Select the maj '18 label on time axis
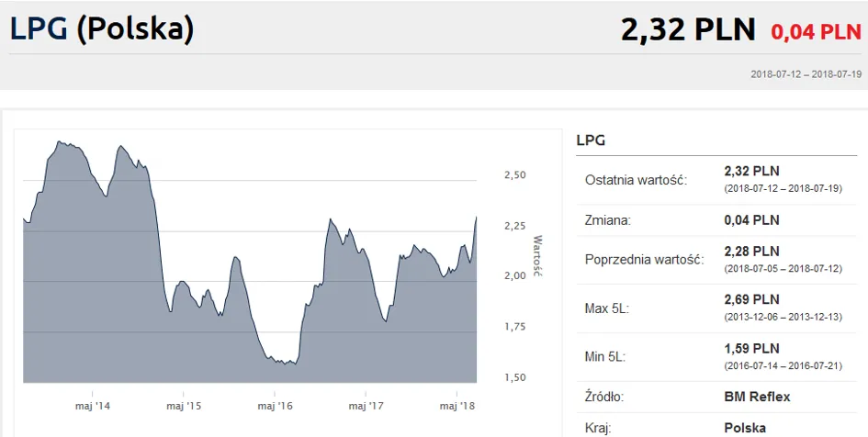 coord(457,405)
